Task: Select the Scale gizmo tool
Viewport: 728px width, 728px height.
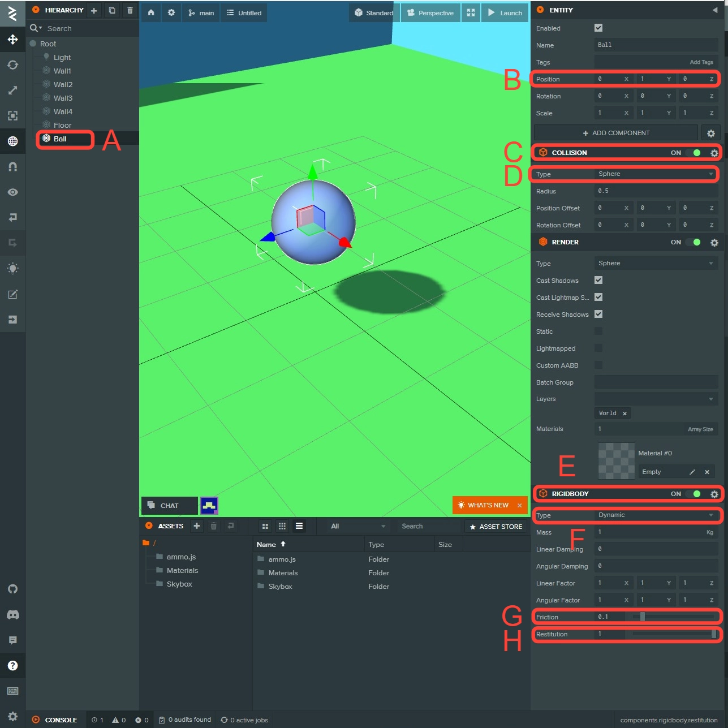Action: click(12, 91)
